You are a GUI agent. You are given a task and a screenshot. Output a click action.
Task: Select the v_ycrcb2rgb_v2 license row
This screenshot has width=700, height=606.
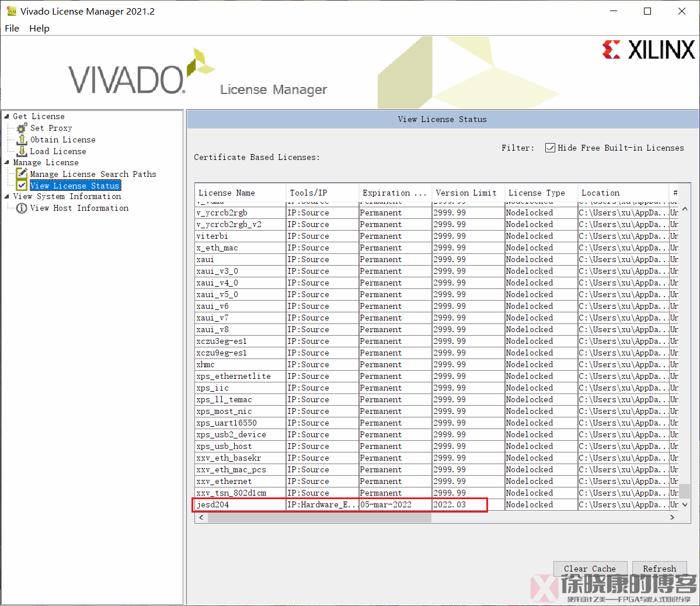click(437, 225)
